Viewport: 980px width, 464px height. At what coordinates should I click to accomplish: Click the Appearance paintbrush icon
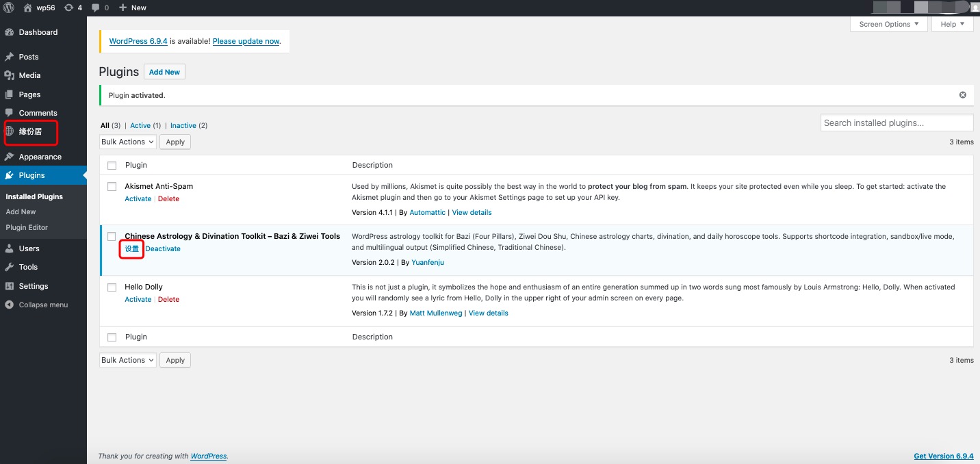tap(10, 157)
